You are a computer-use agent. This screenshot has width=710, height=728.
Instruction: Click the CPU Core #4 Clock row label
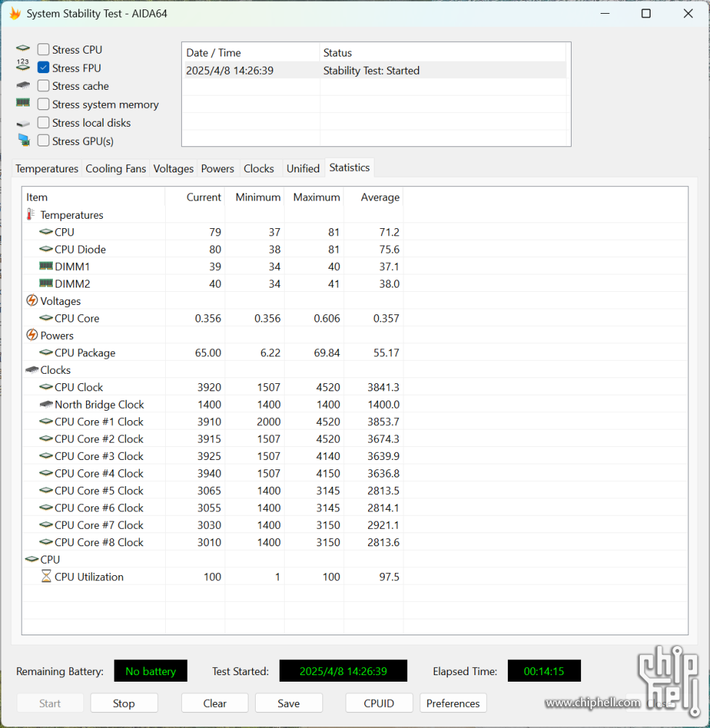99,473
